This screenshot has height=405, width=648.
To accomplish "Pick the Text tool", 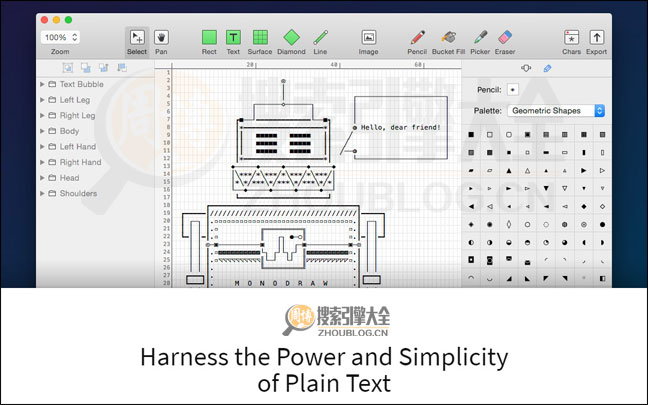I will 233,42.
